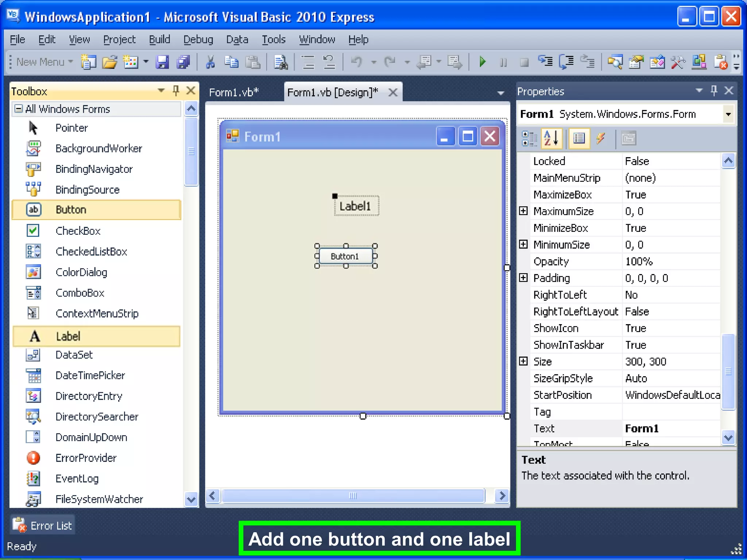
Task: Click the Start Debugging play icon
Action: click(482, 62)
